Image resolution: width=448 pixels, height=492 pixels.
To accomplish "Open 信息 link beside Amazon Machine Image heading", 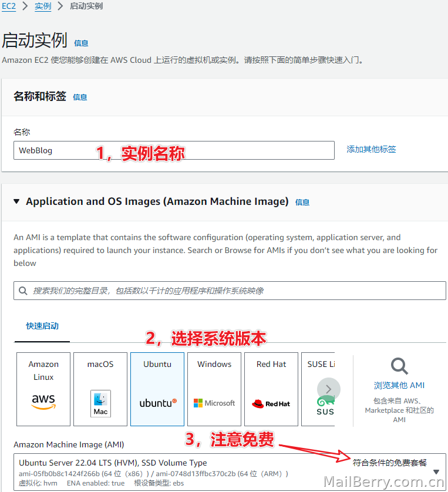I will coord(302,203).
